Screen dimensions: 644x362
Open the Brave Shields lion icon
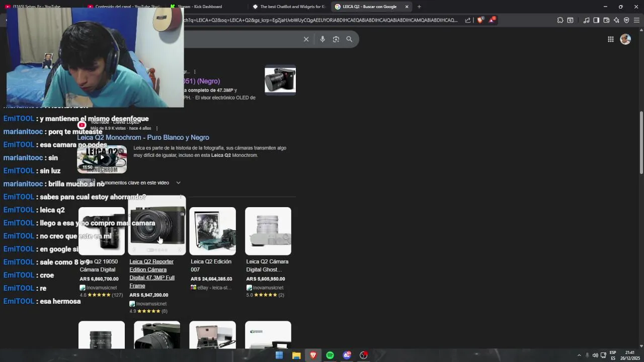pyautogui.click(x=480, y=20)
